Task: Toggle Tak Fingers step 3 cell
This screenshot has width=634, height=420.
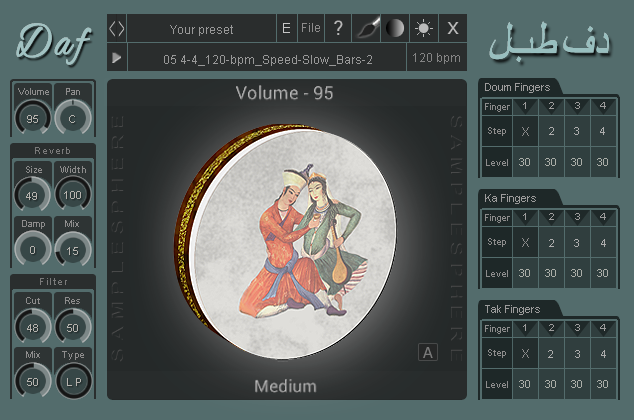Action: (x=577, y=354)
